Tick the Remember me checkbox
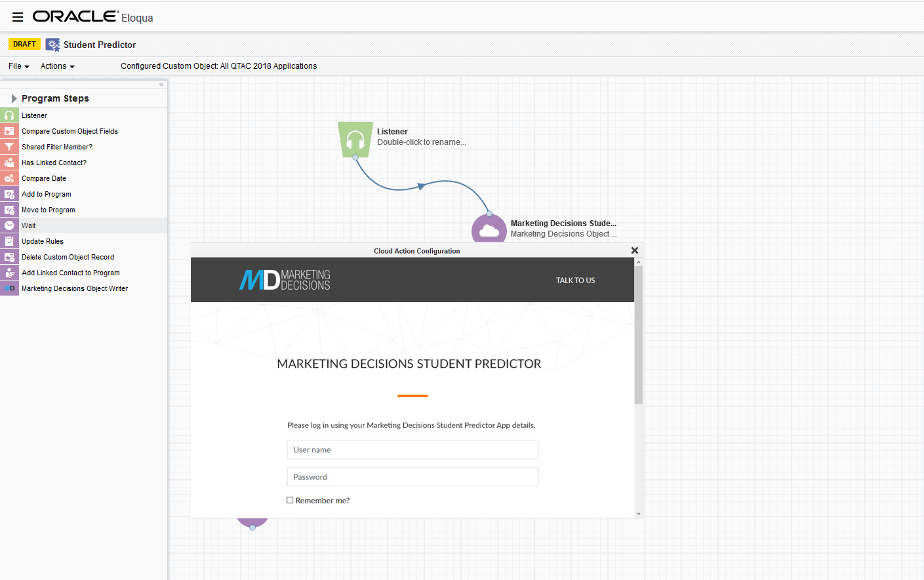 [x=290, y=500]
